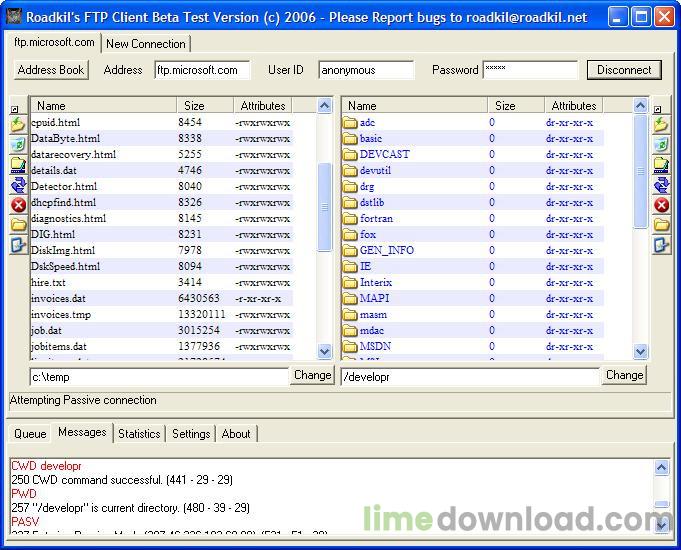Click the red delete icon in the right toolbar
The width and height of the screenshot is (681, 550).
(661, 205)
